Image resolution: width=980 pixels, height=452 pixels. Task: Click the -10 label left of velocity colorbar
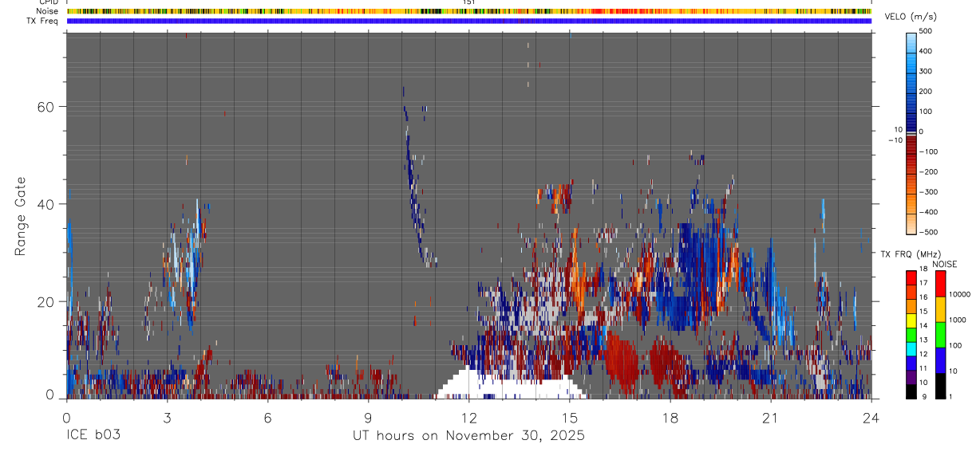[894, 139]
